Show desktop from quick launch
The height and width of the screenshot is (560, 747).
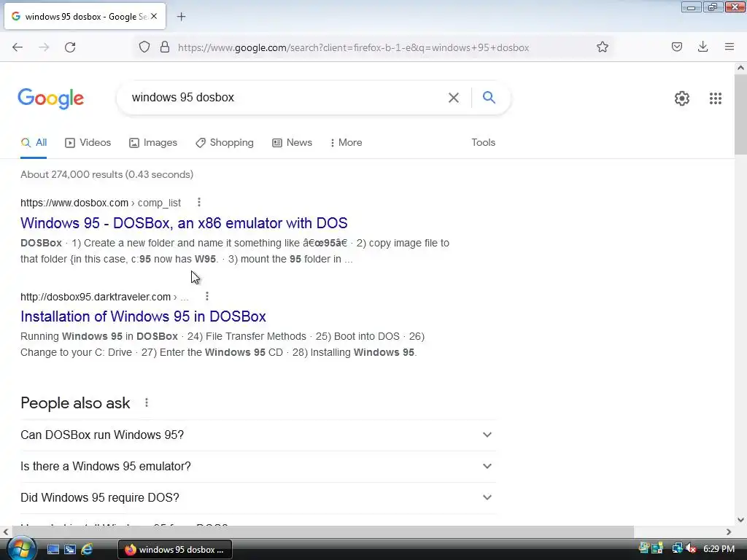[53, 550]
